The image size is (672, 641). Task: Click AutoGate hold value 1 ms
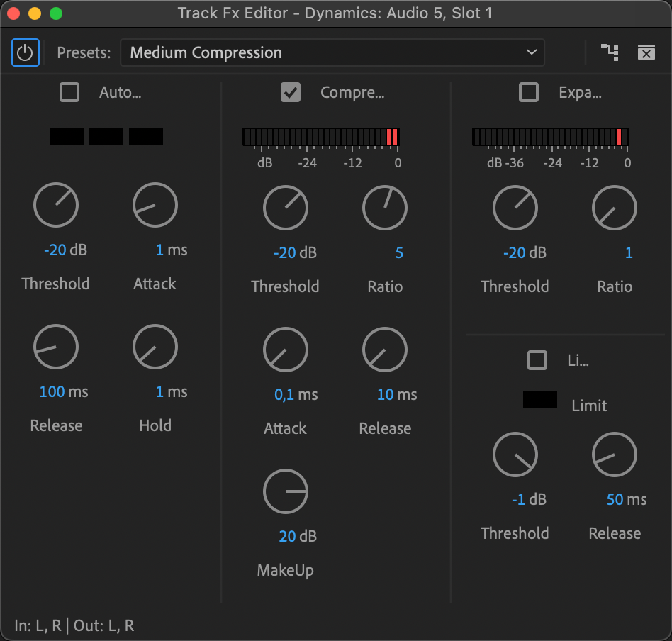coord(172,392)
